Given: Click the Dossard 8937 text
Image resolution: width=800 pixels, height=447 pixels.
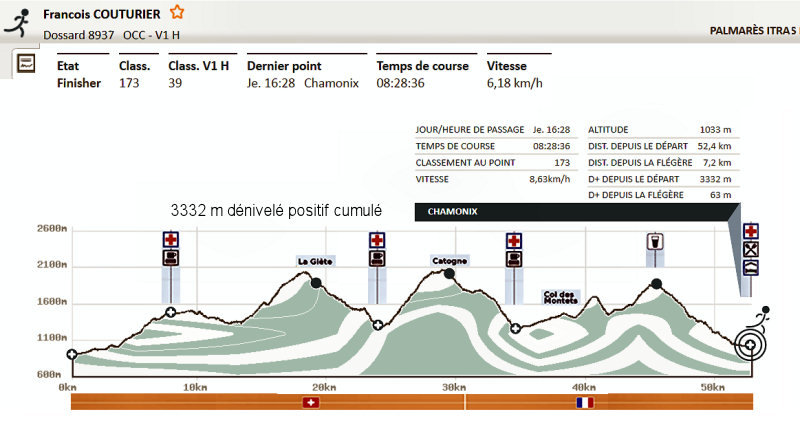Looking at the screenshot, I should 79,35.
